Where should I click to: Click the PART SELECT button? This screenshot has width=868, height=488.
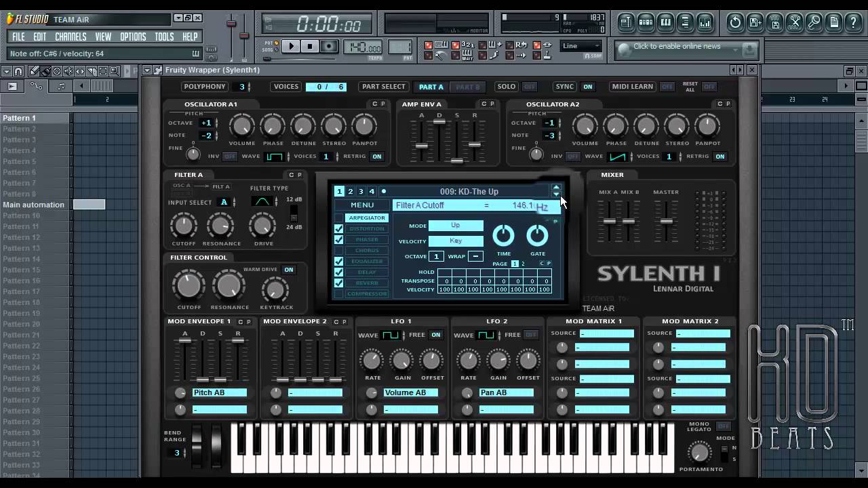[383, 87]
